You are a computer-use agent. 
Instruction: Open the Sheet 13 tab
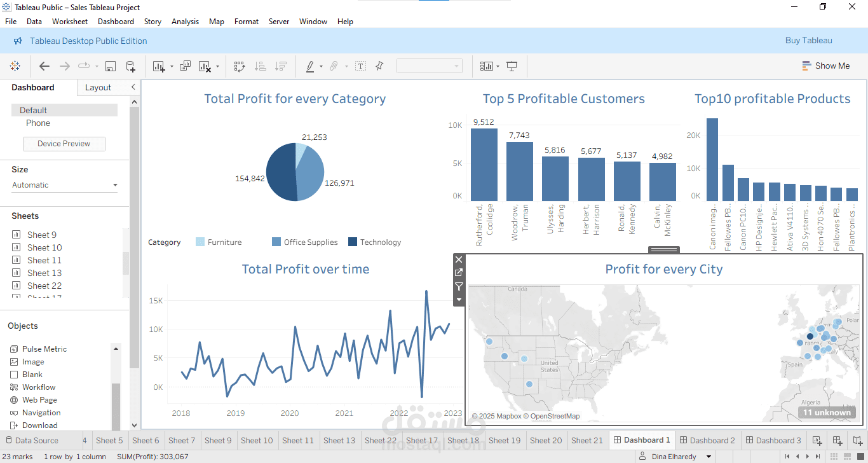pos(339,440)
